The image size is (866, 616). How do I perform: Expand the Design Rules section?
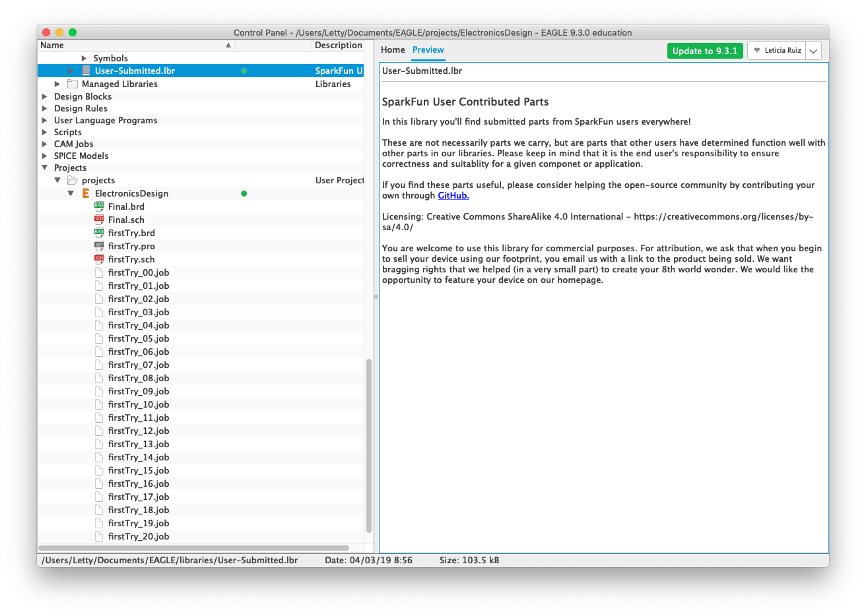pos(44,108)
